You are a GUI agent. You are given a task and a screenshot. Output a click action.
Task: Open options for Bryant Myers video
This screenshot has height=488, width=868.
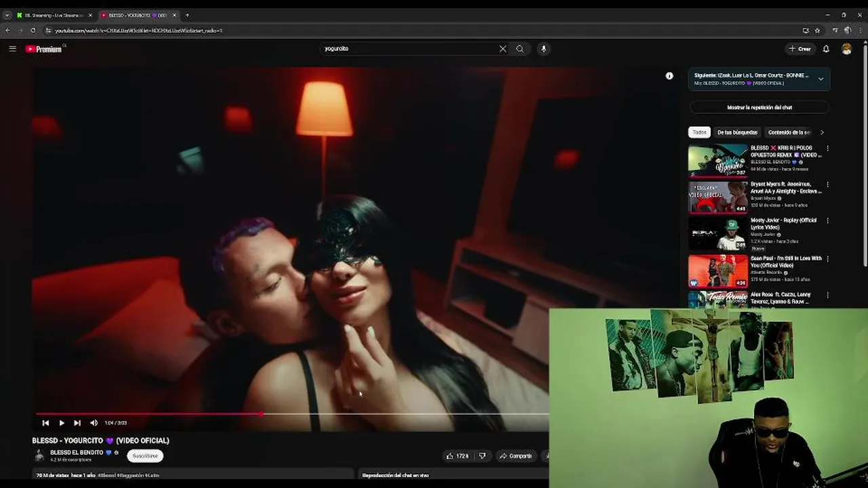point(827,184)
